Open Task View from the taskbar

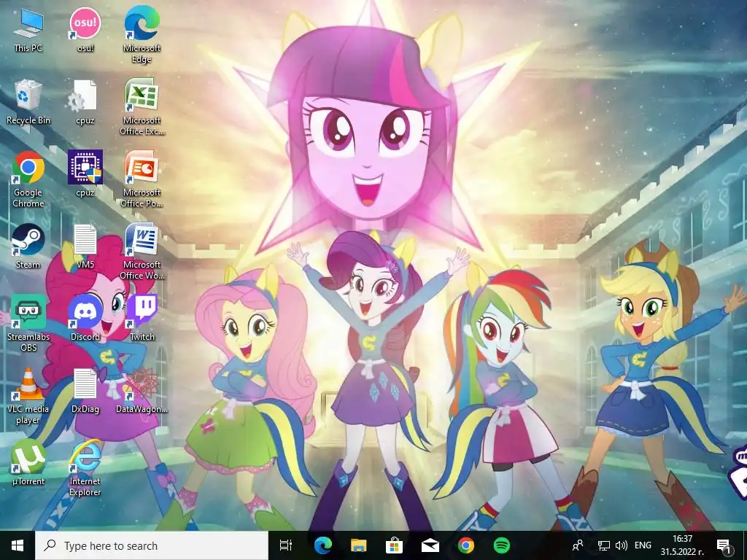pyautogui.click(x=286, y=545)
